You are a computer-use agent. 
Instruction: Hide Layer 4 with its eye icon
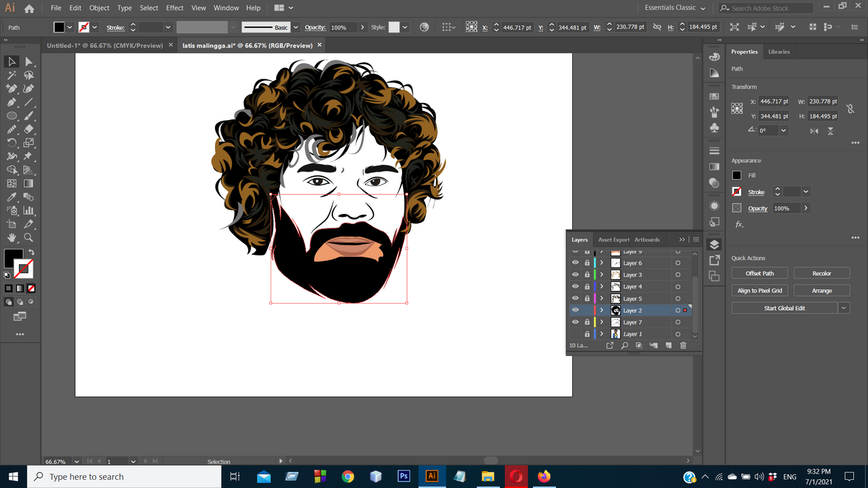click(575, 287)
